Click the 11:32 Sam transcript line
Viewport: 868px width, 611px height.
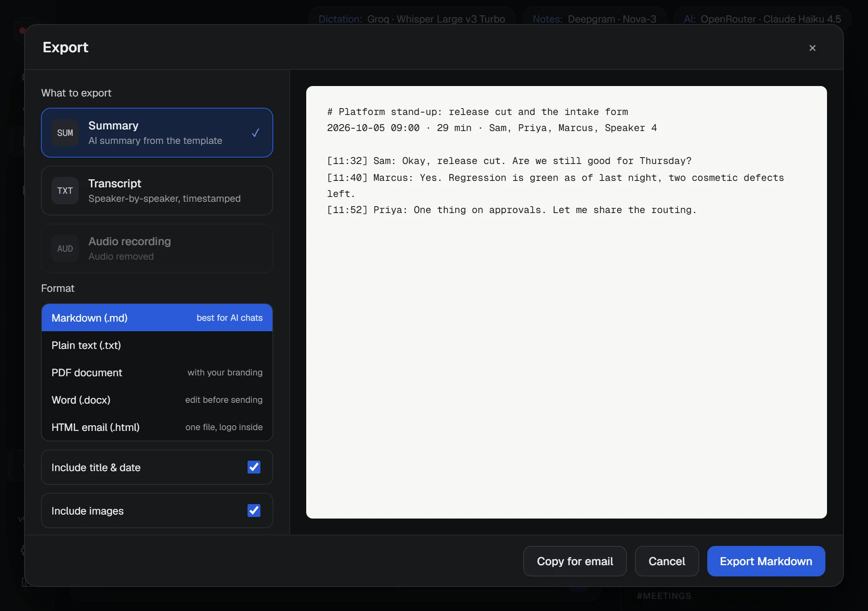(509, 161)
